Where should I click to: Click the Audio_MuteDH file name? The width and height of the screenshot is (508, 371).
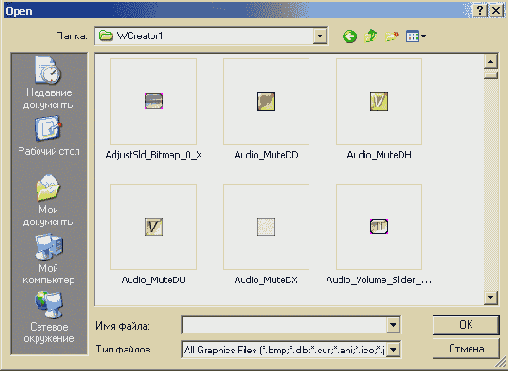(x=379, y=155)
